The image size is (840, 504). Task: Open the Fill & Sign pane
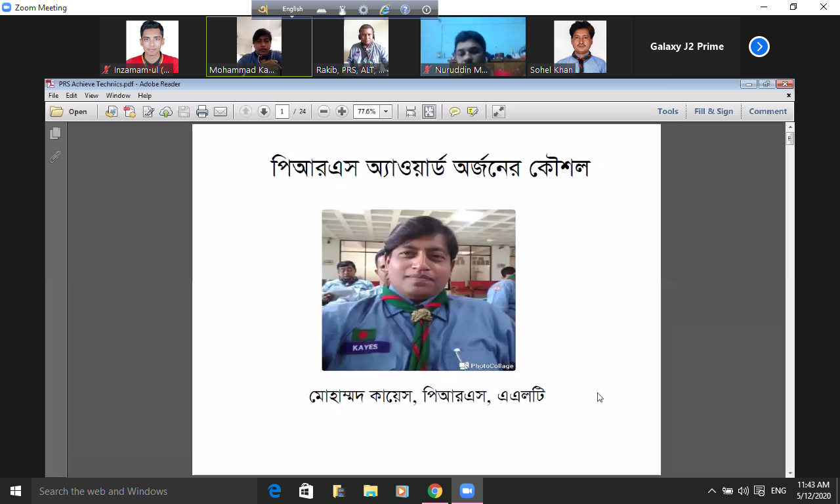pyautogui.click(x=713, y=112)
